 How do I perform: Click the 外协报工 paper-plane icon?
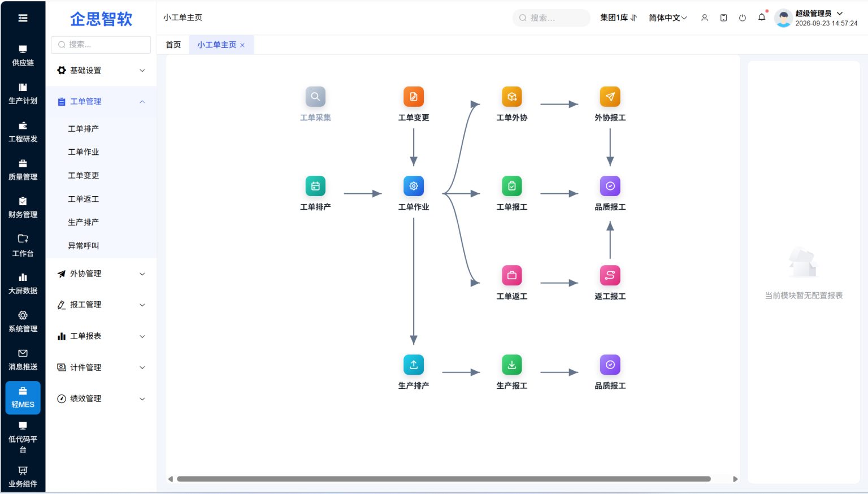coord(610,97)
